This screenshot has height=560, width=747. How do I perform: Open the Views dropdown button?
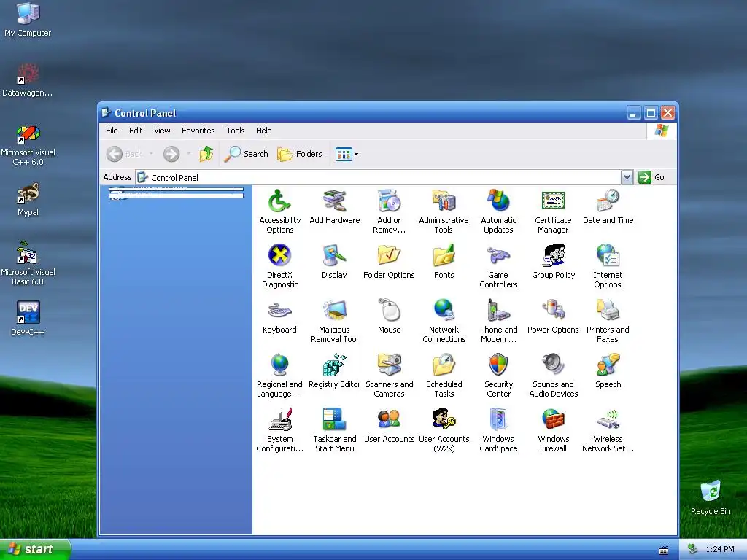point(347,154)
